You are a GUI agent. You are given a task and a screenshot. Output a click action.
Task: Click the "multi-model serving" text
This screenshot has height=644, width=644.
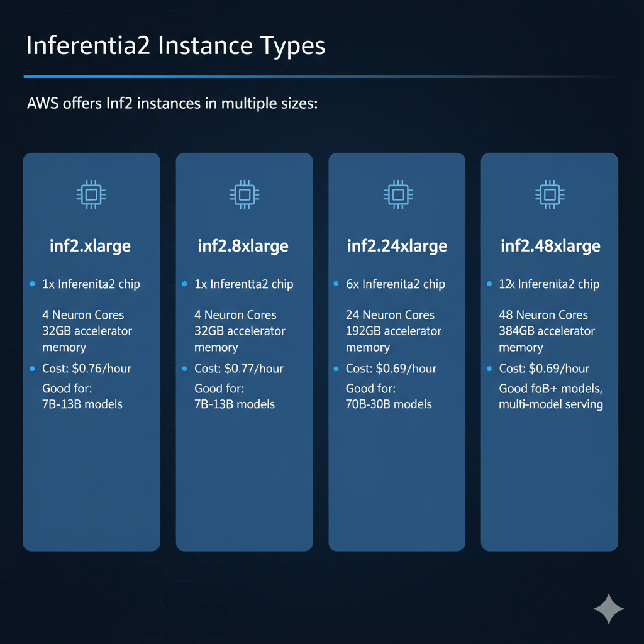(551, 404)
